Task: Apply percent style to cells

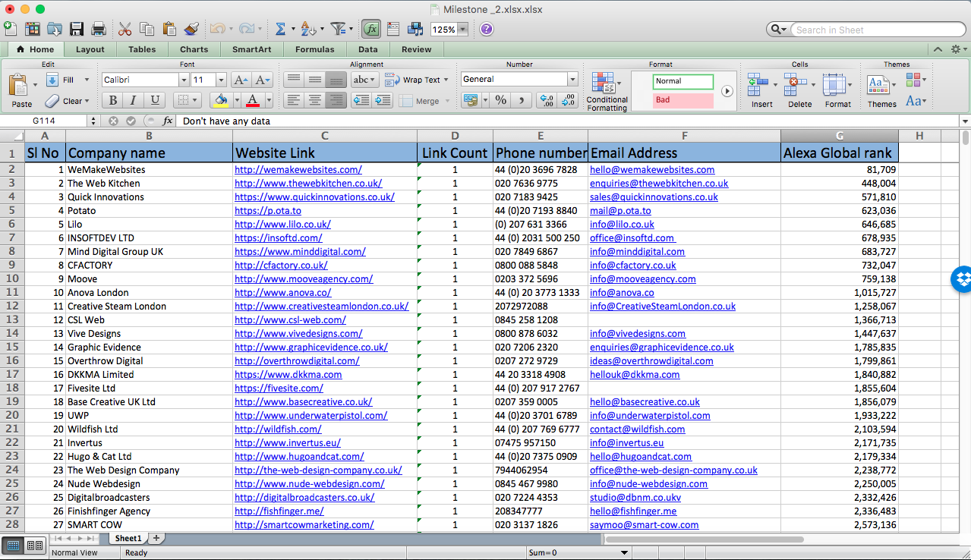Action: (501, 100)
